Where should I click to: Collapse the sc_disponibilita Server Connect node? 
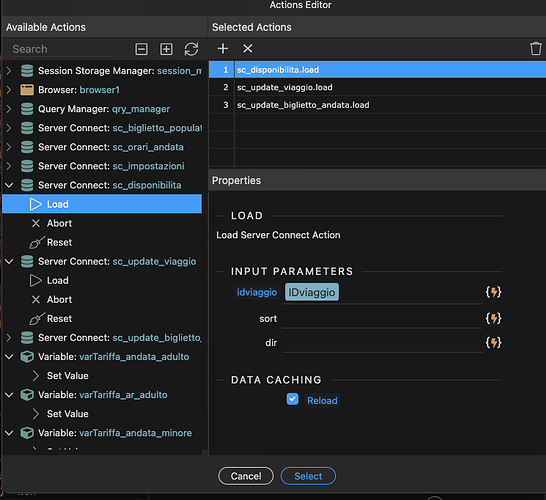pyautogui.click(x=9, y=185)
